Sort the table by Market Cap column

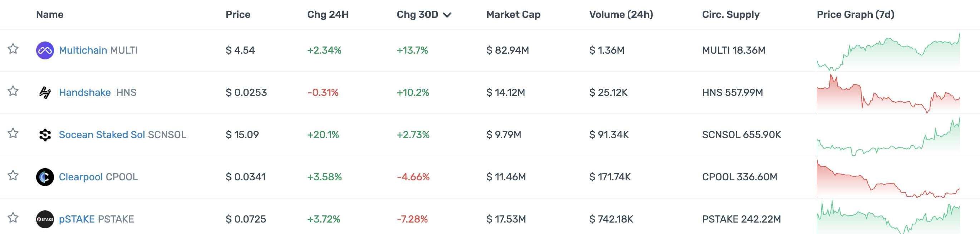[x=513, y=14]
